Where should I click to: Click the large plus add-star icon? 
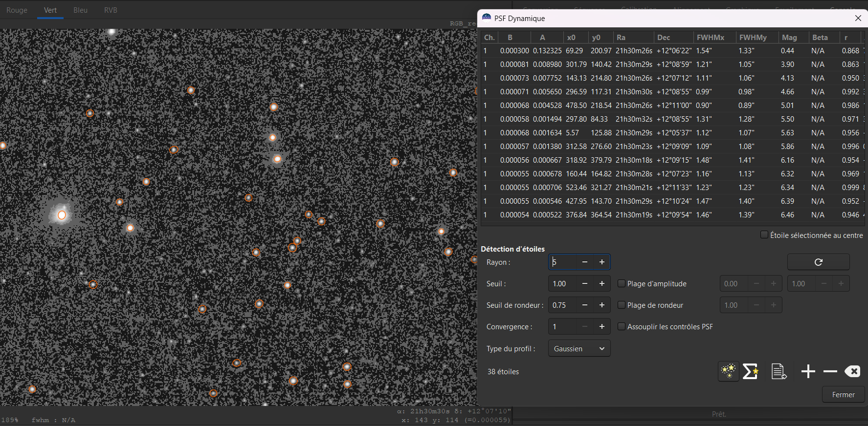coord(808,371)
